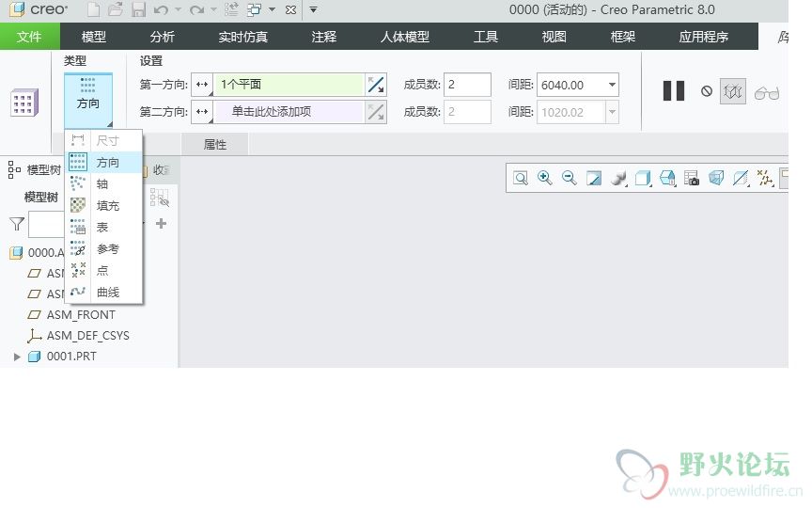Viewport: 812px width, 508px height.
Task: Click first direction 成员数 field
Action: pyautogui.click(x=467, y=85)
